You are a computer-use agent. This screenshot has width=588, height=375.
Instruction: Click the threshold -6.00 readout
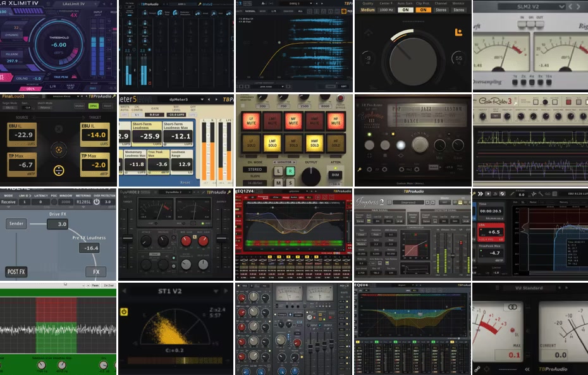tap(59, 45)
